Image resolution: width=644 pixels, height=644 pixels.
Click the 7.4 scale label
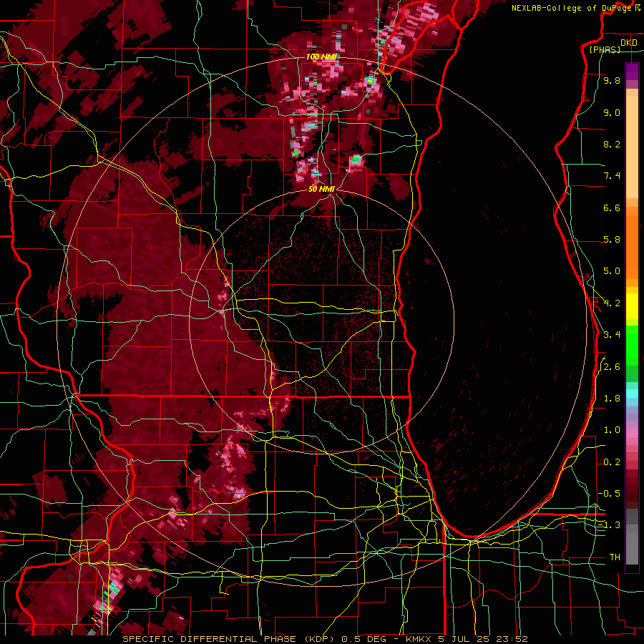612,176
